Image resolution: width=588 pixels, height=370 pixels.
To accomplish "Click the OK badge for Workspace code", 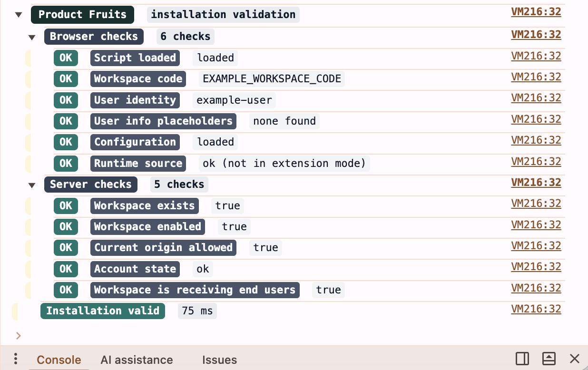I will point(66,79).
